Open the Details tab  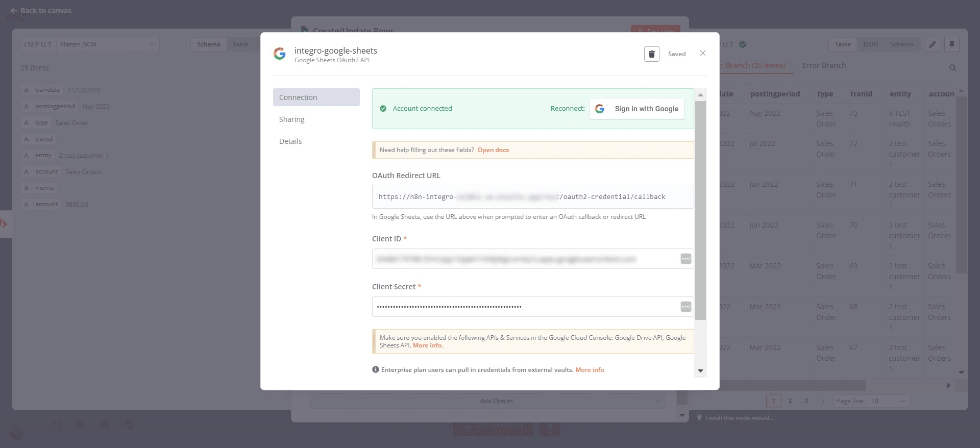click(290, 141)
